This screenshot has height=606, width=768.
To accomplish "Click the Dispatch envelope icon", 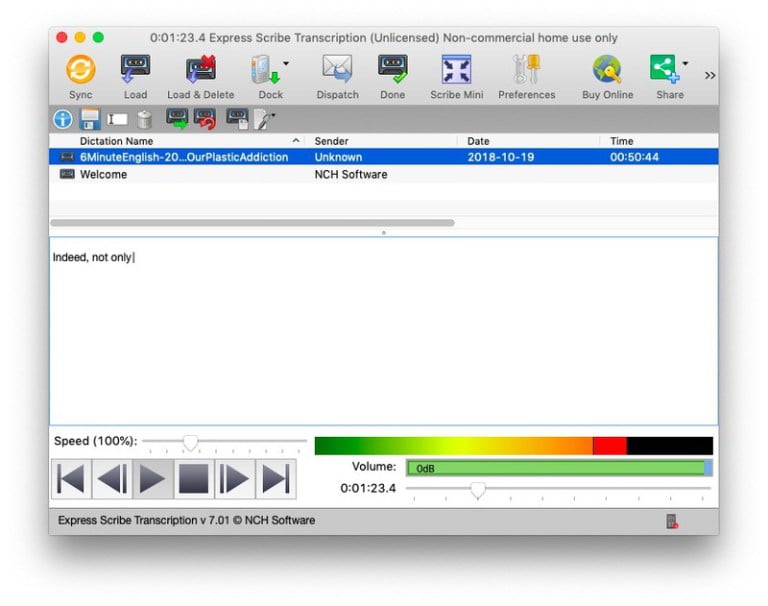I will 337,69.
